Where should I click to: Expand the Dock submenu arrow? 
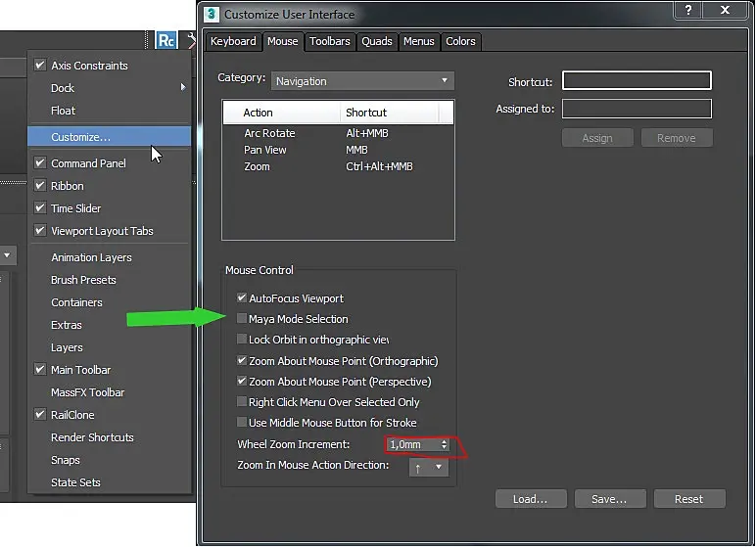(183, 87)
